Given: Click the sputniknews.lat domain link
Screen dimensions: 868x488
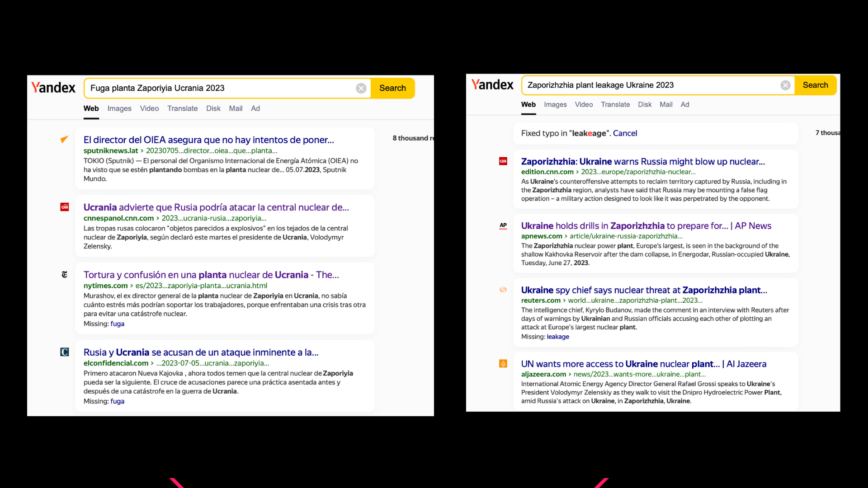Looking at the screenshot, I should [x=111, y=150].
